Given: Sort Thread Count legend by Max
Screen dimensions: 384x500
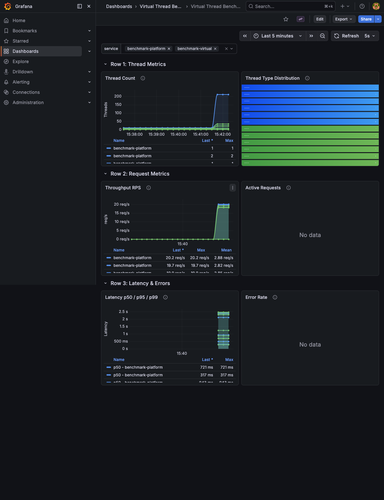Looking at the screenshot, I should pyautogui.click(x=229, y=140).
